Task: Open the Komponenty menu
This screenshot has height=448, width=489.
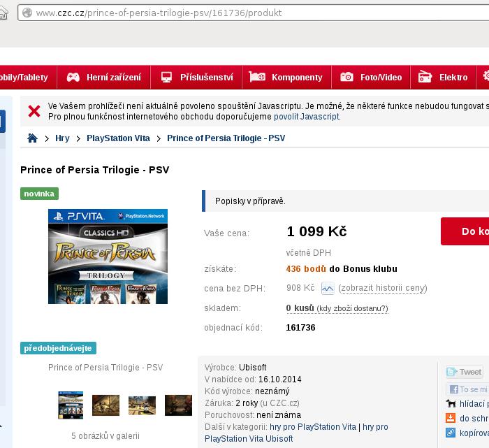Action: tap(286, 77)
